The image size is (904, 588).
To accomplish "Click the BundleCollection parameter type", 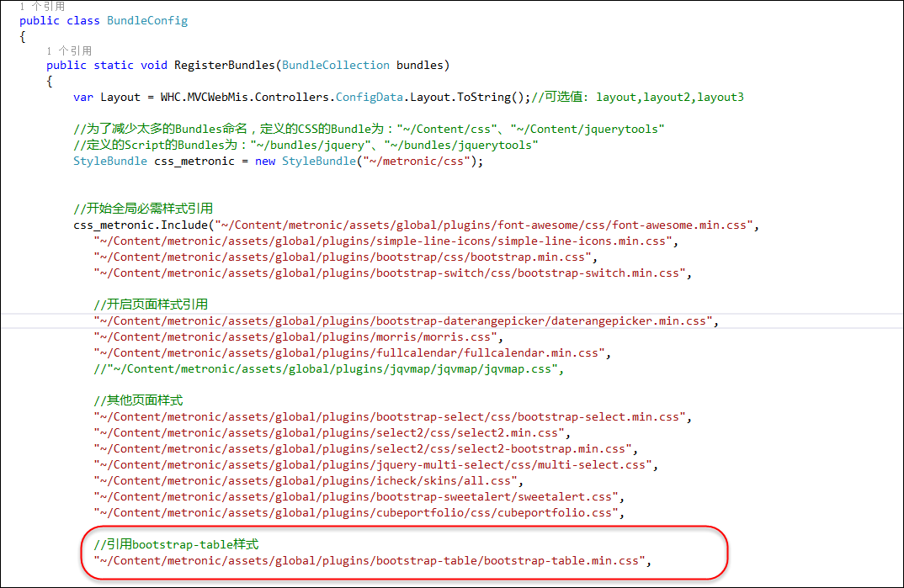I will pos(336,66).
